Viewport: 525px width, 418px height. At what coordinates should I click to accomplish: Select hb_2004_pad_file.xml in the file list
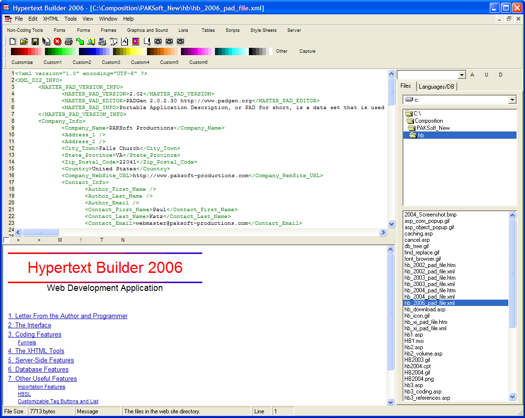429,297
